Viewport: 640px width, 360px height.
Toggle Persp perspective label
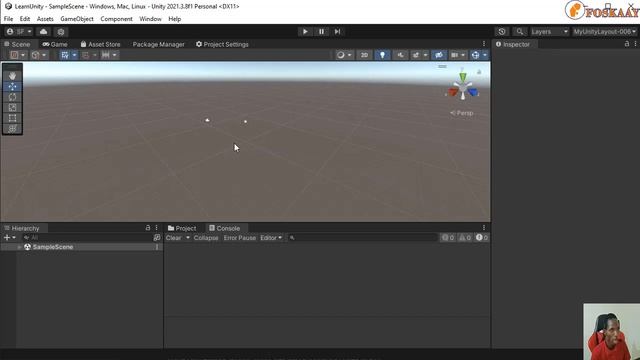click(462, 113)
